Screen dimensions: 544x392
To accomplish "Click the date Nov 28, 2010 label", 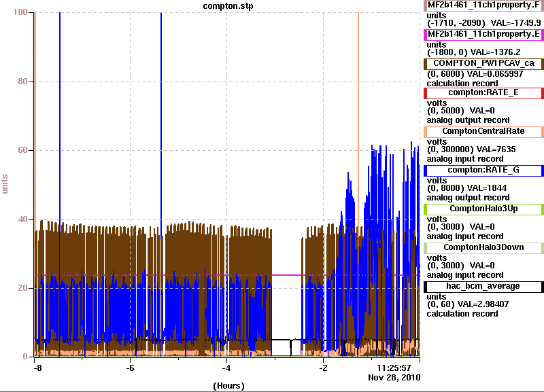I will tap(394, 378).
